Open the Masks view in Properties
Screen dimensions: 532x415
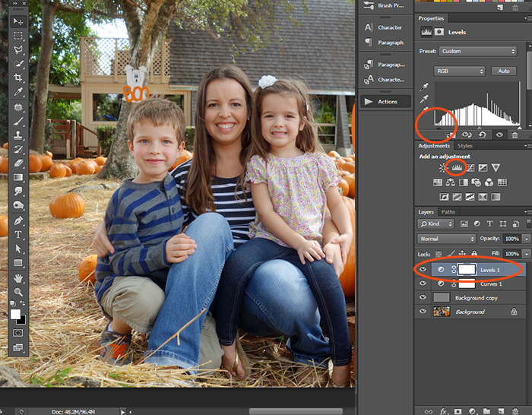(439, 32)
